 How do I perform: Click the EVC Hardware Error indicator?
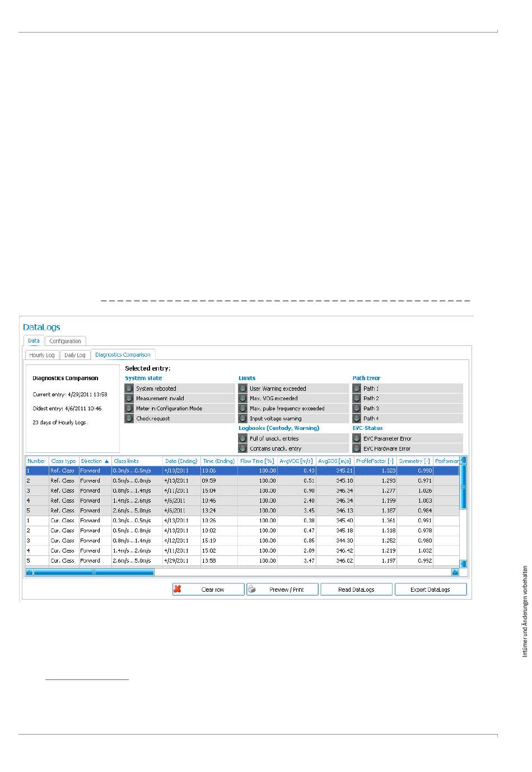pyautogui.click(x=357, y=449)
